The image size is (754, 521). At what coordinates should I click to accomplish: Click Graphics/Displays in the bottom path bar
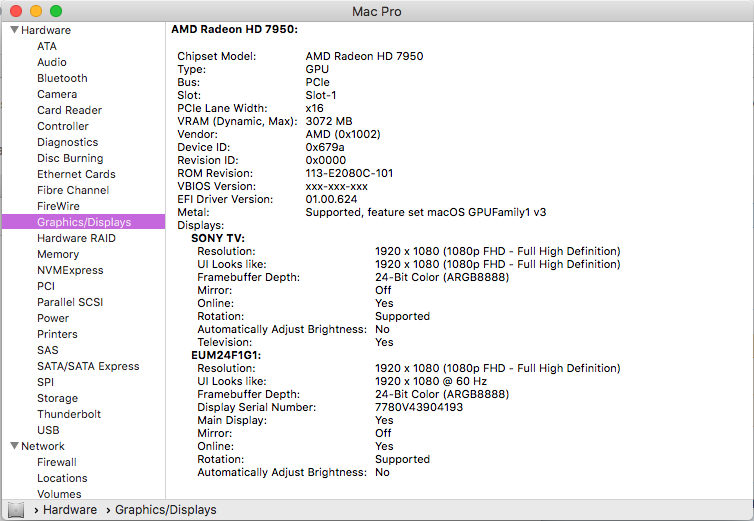(166, 509)
